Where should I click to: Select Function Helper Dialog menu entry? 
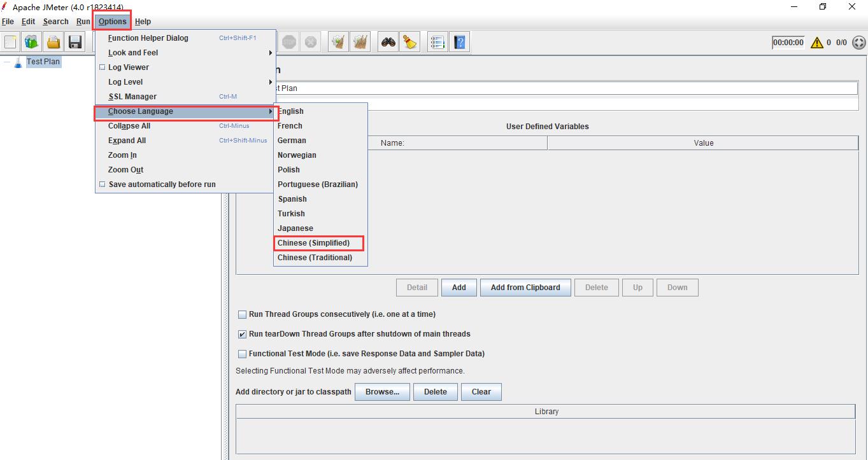185,38
